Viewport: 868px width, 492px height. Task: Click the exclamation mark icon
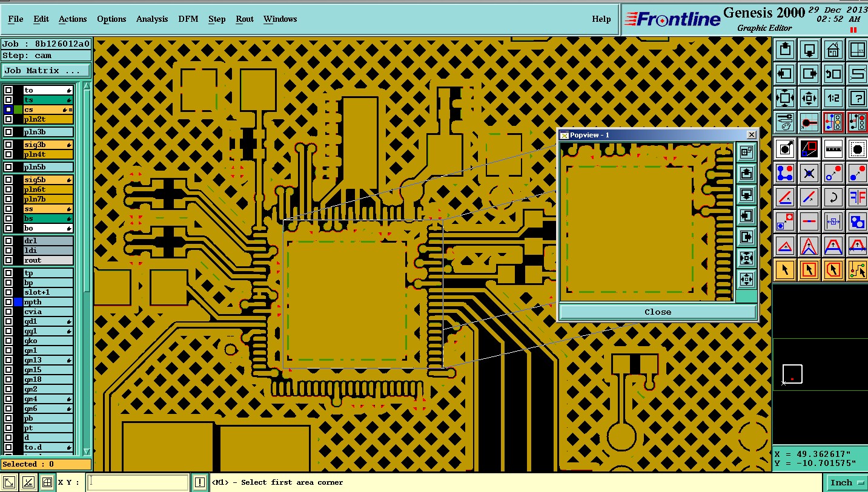point(200,482)
